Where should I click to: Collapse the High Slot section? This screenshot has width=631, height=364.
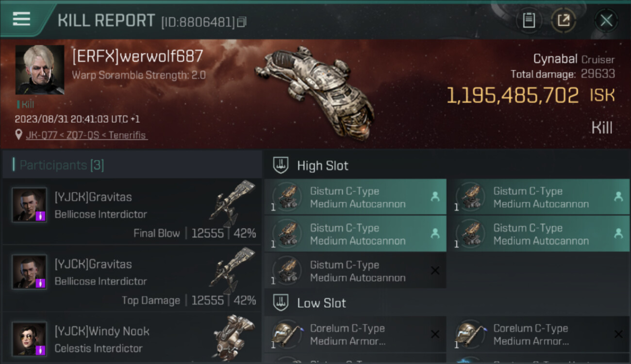tap(447, 165)
